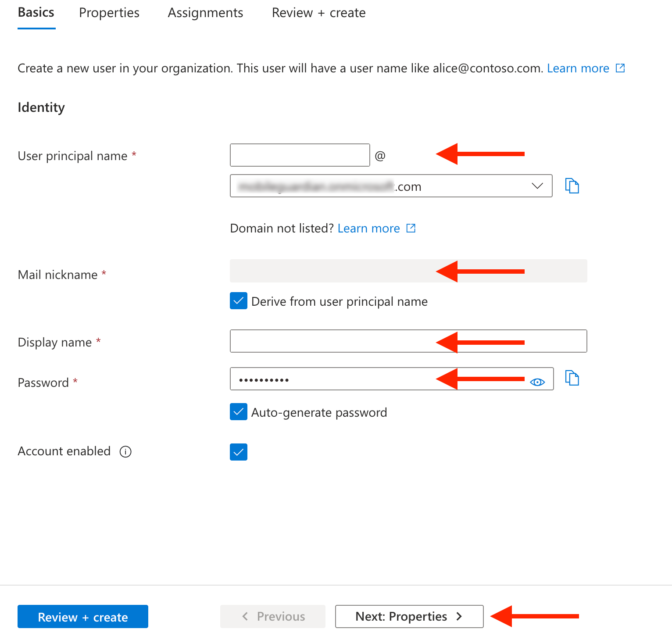Disable Auto-generate password checkbox
The height and width of the screenshot is (636, 672).
(x=239, y=412)
